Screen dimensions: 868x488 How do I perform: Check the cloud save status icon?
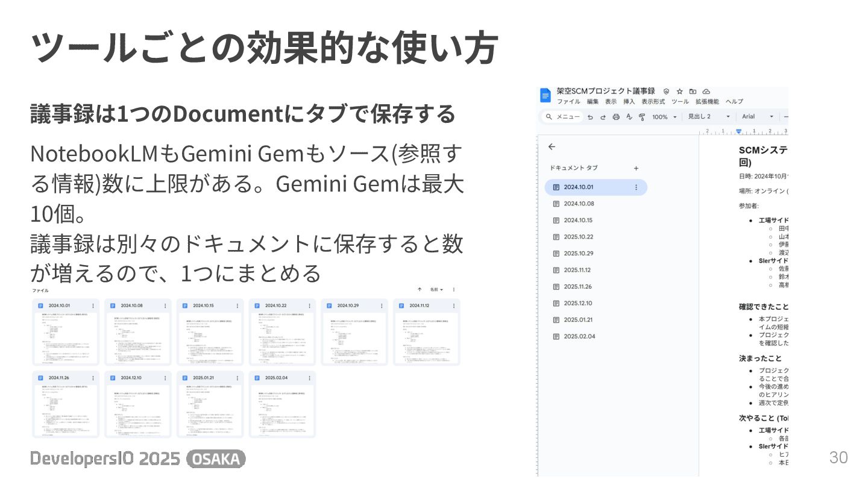click(x=706, y=91)
